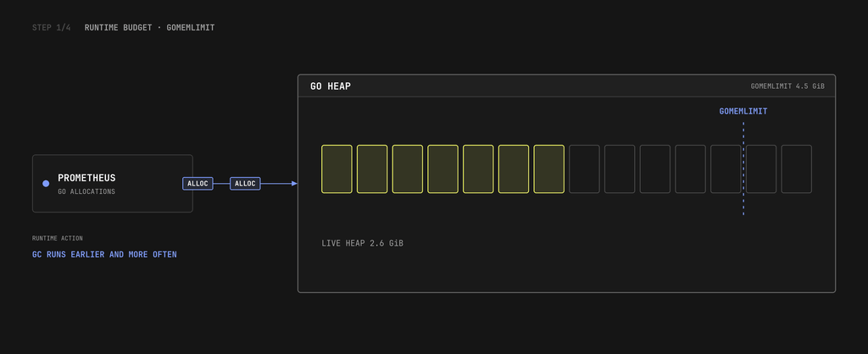The image size is (868, 354).
Task: Click RUNTIME BUDGET · GOMEMLIMIT heading
Action: pos(149,28)
